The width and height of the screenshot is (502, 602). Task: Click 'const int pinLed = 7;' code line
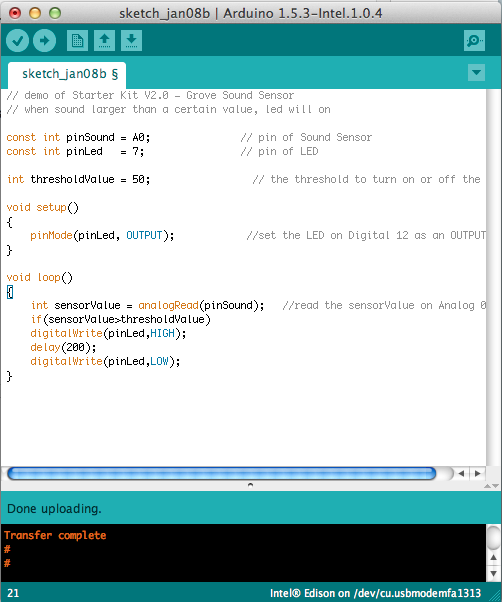tap(75, 151)
